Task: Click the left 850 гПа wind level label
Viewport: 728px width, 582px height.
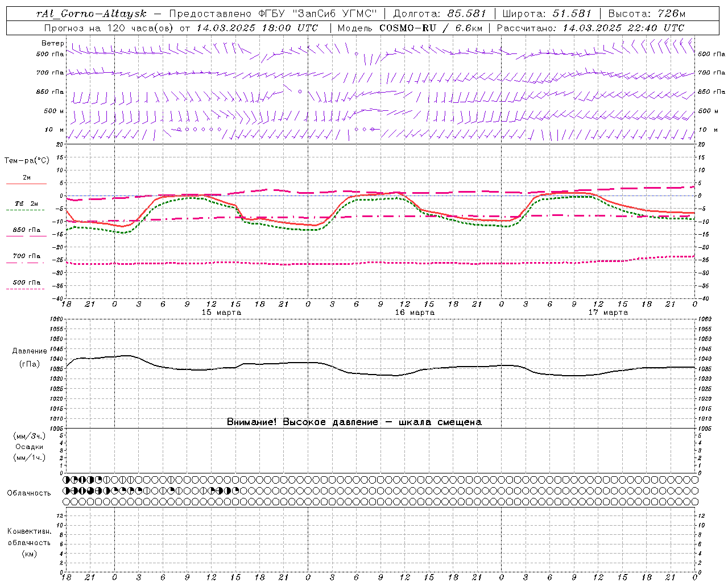Action: [50, 92]
